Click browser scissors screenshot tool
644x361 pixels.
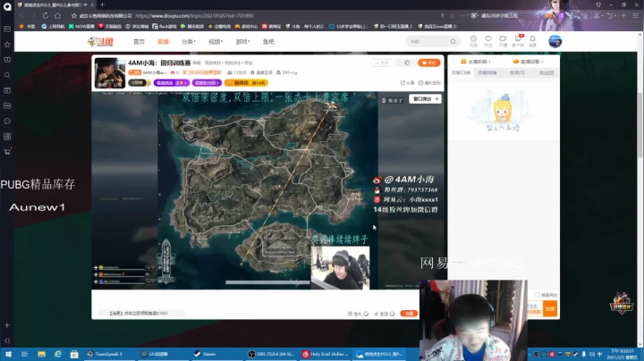coord(597,15)
